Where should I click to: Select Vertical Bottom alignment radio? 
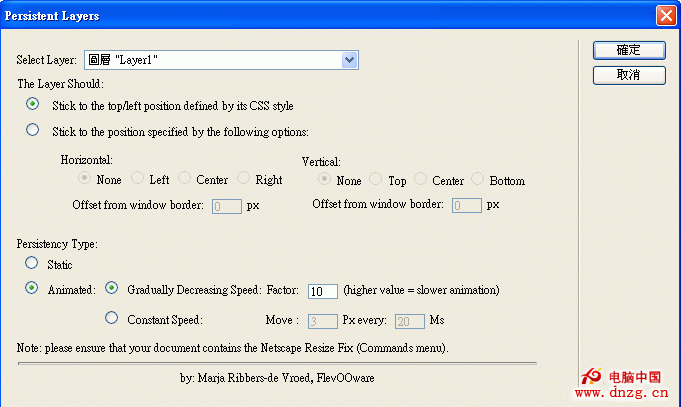tap(478, 179)
